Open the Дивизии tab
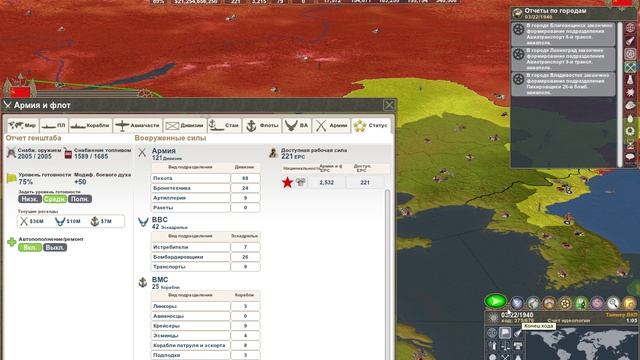 pos(184,125)
